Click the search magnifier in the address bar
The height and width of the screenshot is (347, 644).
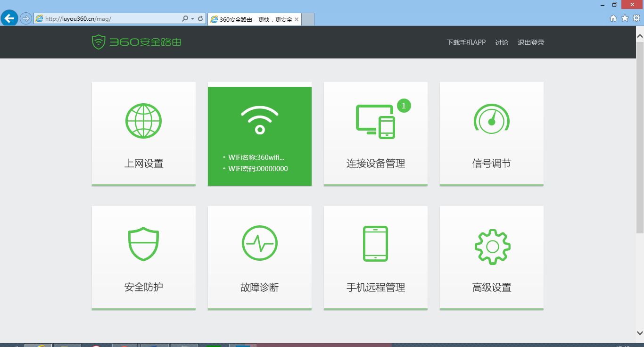pos(185,19)
